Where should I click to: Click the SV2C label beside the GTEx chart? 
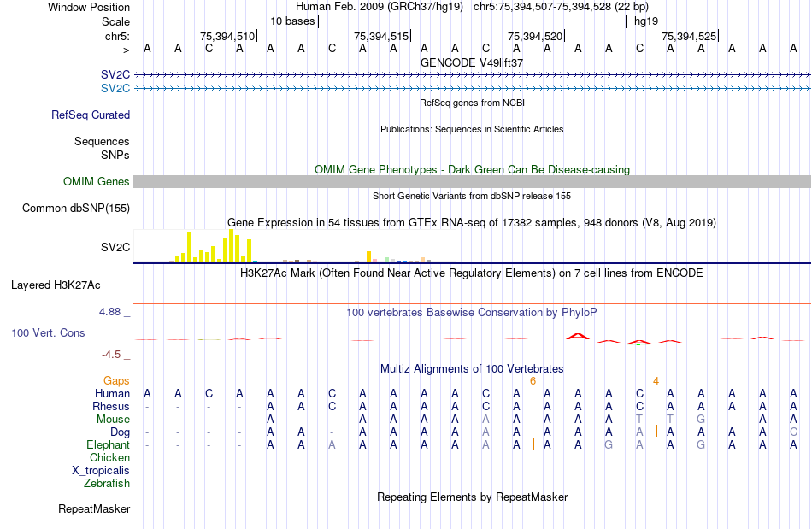(115, 248)
